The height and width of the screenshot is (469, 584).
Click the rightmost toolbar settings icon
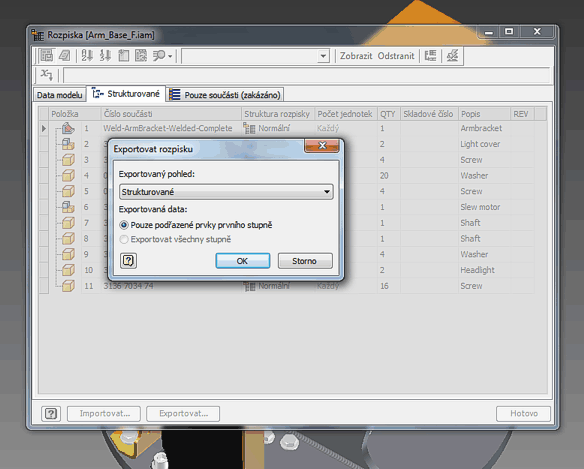pyautogui.click(x=453, y=56)
